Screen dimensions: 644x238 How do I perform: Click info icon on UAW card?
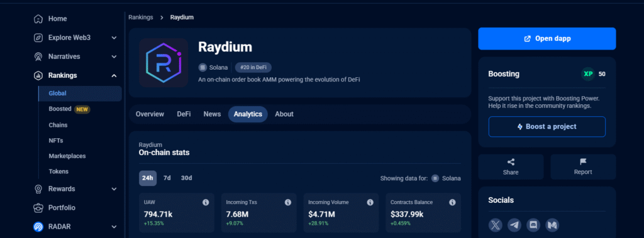206,202
